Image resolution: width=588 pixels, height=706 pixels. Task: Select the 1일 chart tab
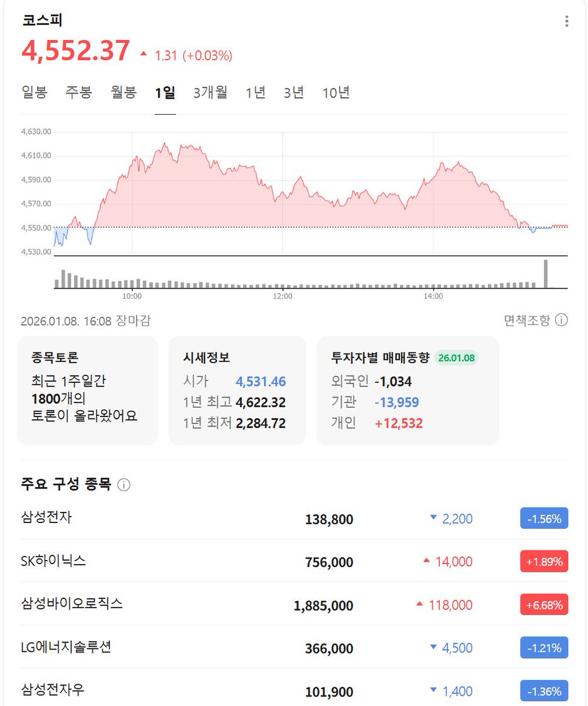pyautogui.click(x=164, y=92)
